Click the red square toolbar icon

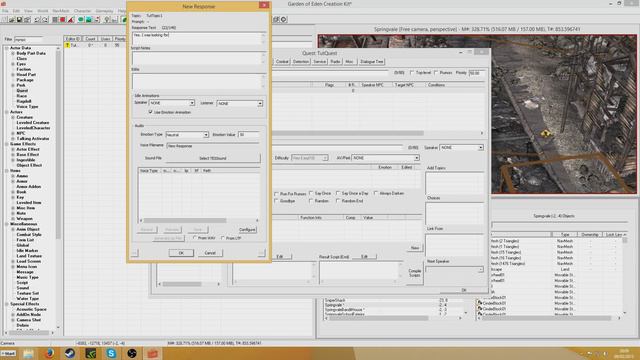coord(63,20)
